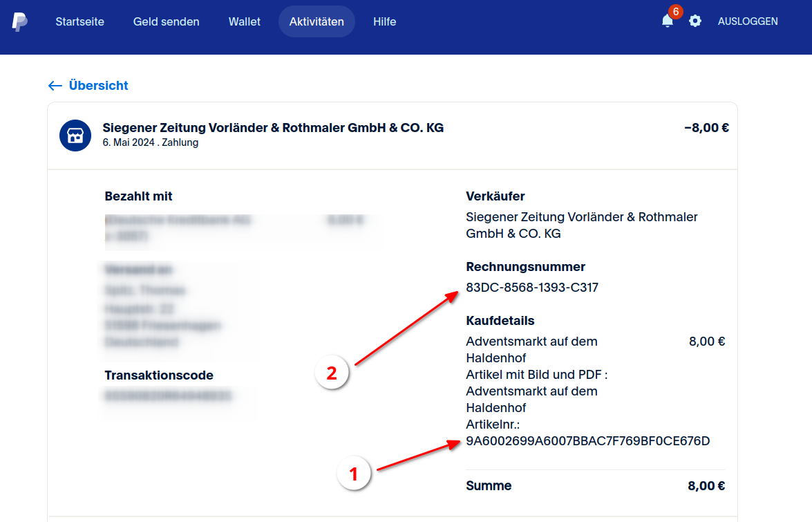Select the Aktivitäten tab

tap(317, 21)
